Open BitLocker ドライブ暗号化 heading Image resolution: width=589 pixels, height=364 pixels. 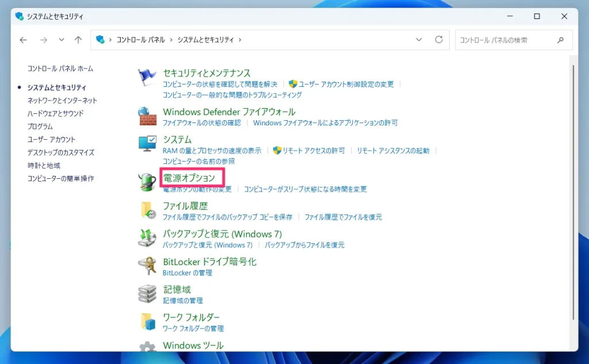click(x=209, y=262)
